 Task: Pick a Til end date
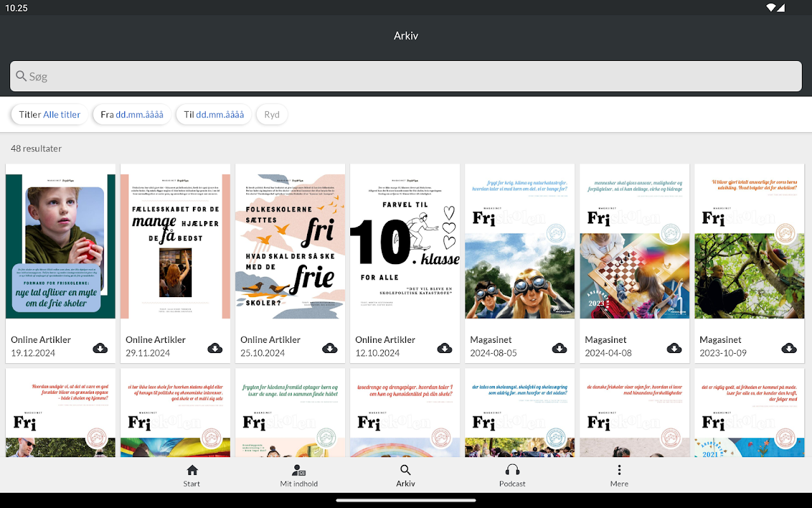tap(214, 115)
